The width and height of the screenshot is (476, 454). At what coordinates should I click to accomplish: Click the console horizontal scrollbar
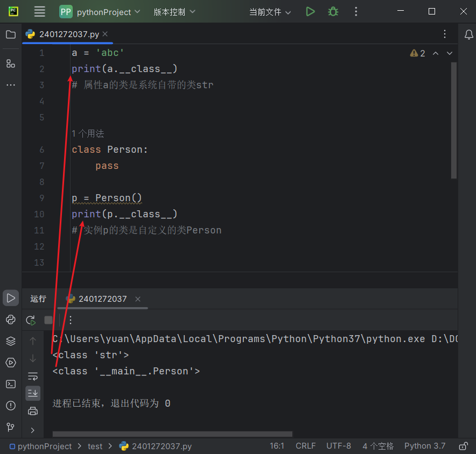(172, 434)
